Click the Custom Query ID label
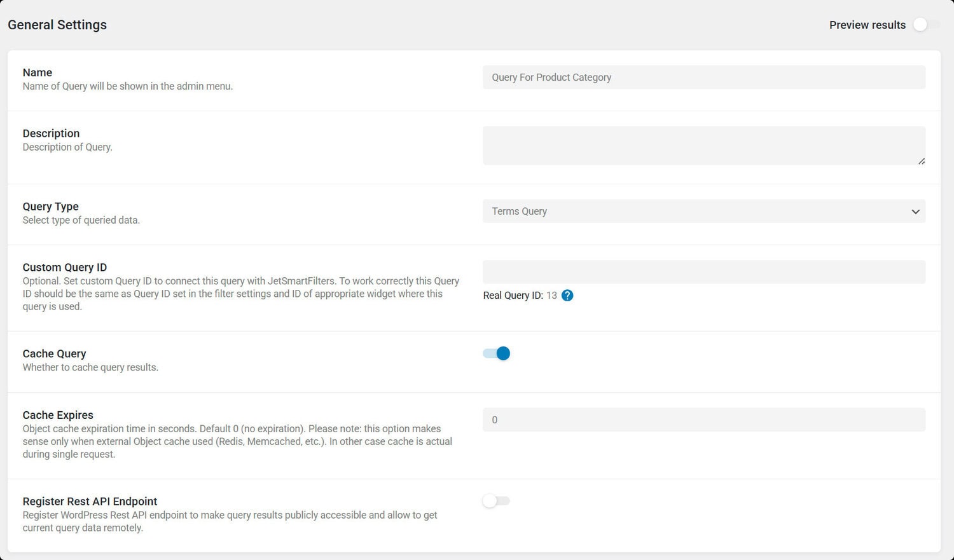Image resolution: width=954 pixels, height=560 pixels. coord(65,268)
